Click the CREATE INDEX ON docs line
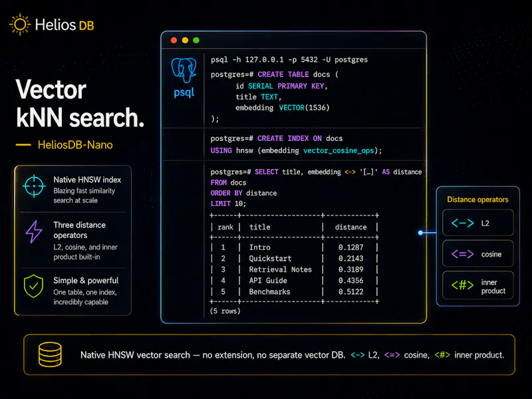 point(277,138)
